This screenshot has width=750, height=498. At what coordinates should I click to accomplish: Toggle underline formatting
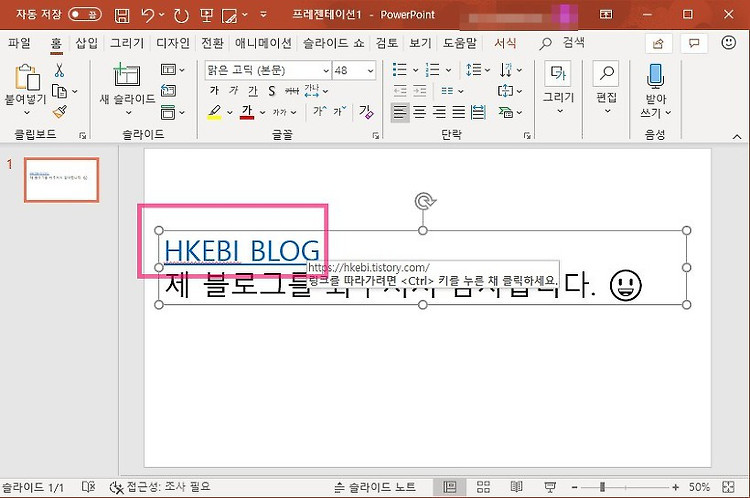point(253,90)
